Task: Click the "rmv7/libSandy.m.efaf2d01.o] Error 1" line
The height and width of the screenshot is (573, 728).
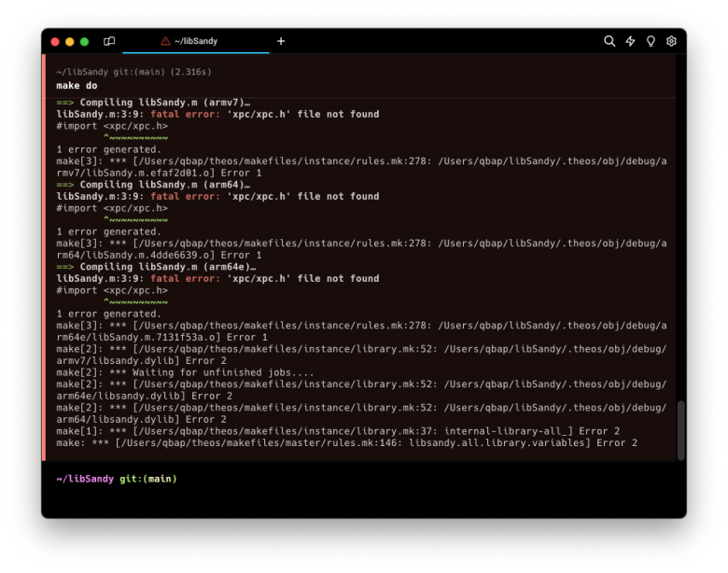Action: click(159, 174)
